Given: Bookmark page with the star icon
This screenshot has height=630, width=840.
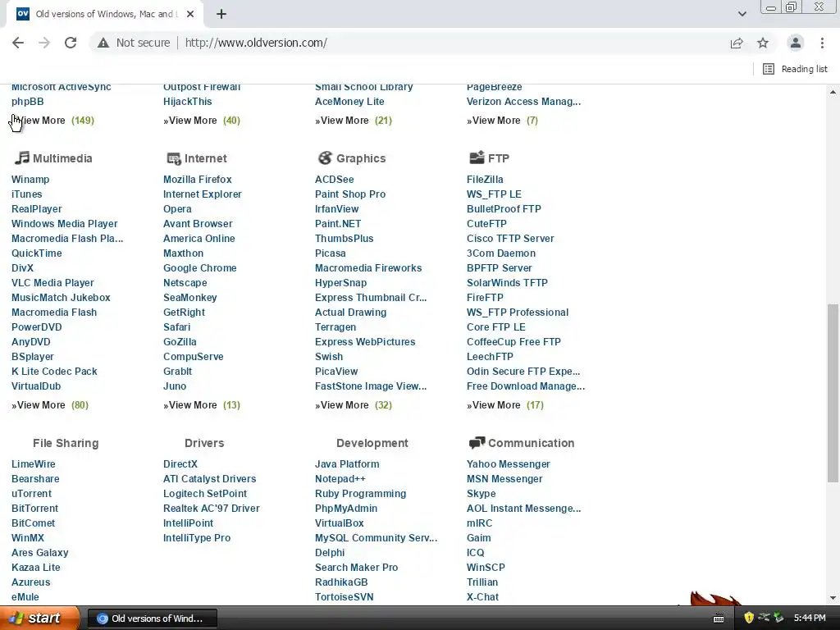Looking at the screenshot, I should click(763, 43).
